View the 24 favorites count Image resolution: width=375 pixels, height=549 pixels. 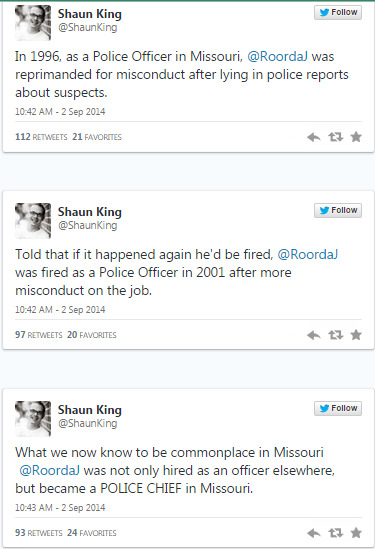coord(92,533)
